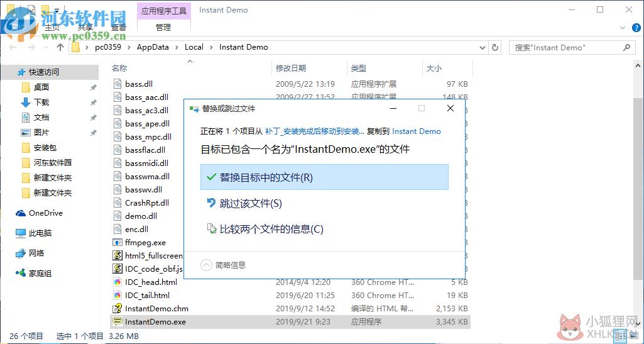Sort by 大小 column header
This screenshot has width=644, height=344.
[x=434, y=69]
